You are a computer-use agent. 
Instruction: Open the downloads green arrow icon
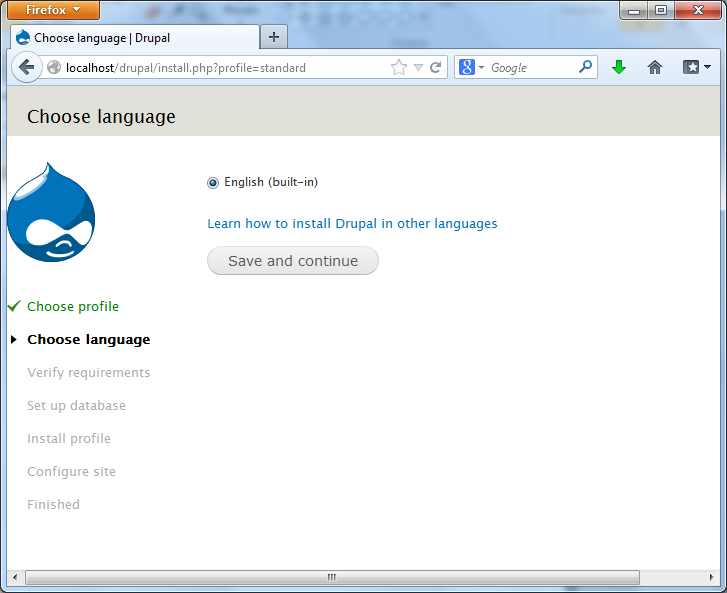pyautogui.click(x=619, y=68)
